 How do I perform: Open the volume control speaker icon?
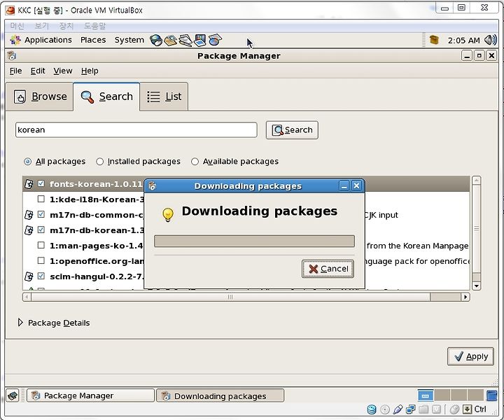pyautogui.click(x=490, y=40)
